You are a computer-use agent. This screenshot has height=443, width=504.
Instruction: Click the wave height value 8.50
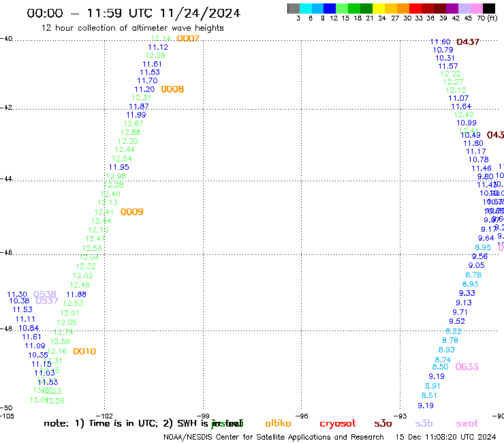440,367
